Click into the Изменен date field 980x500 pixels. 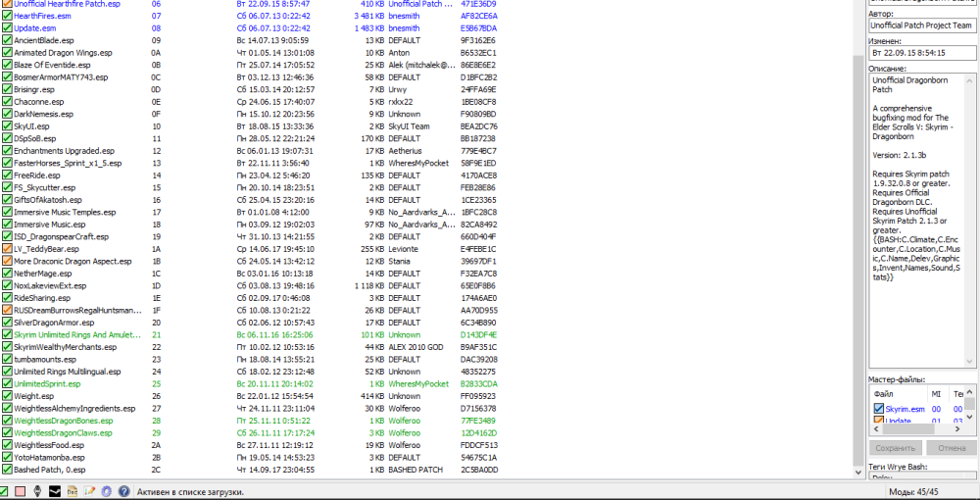click(x=922, y=53)
